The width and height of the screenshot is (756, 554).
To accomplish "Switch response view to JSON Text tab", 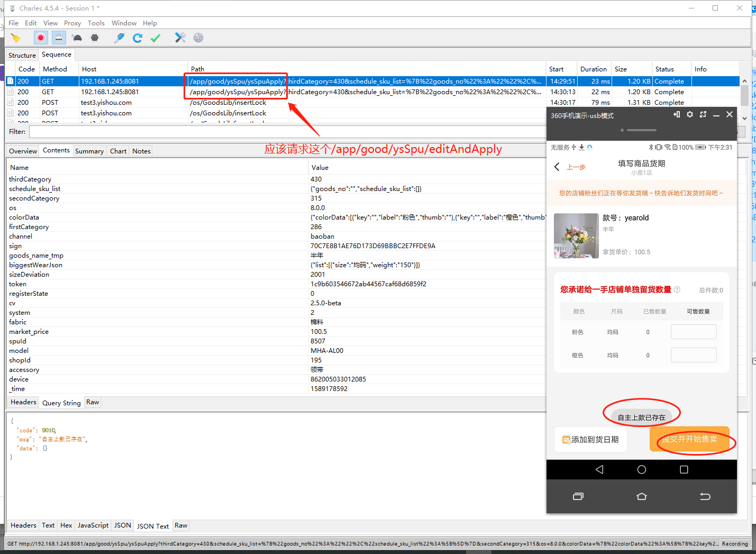I will [x=153, y=526].
